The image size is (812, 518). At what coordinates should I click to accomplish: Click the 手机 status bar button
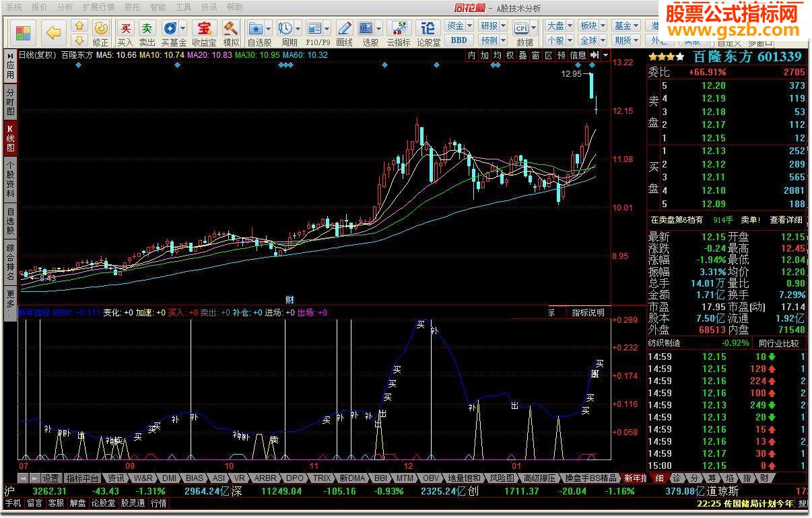[13, 503]
